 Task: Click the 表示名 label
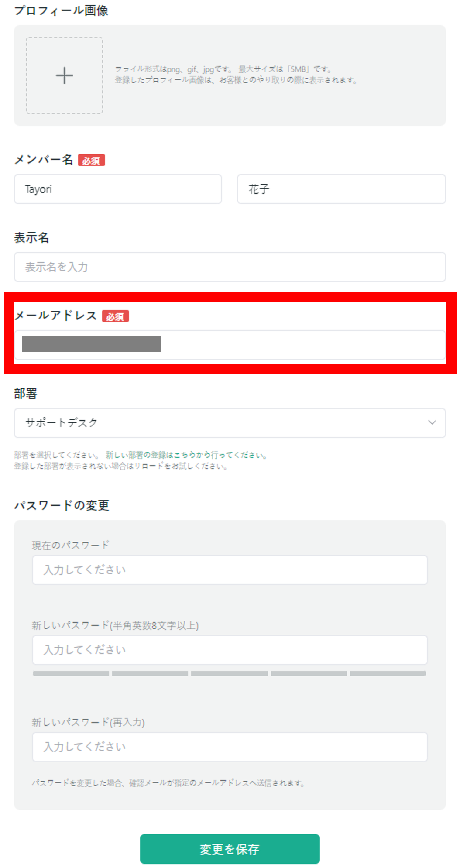31,238
